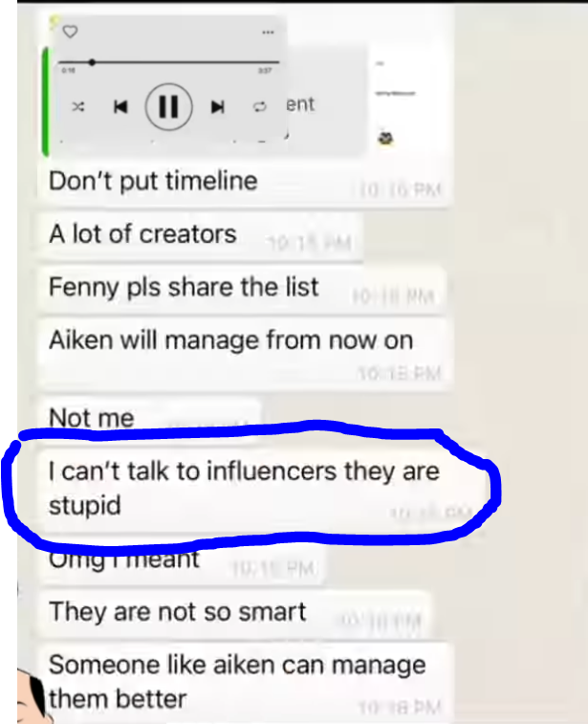Screen dimensions: 588x724
Task: Click the "Fenny pls share the list" message
Action: click(x=241, y=288)
